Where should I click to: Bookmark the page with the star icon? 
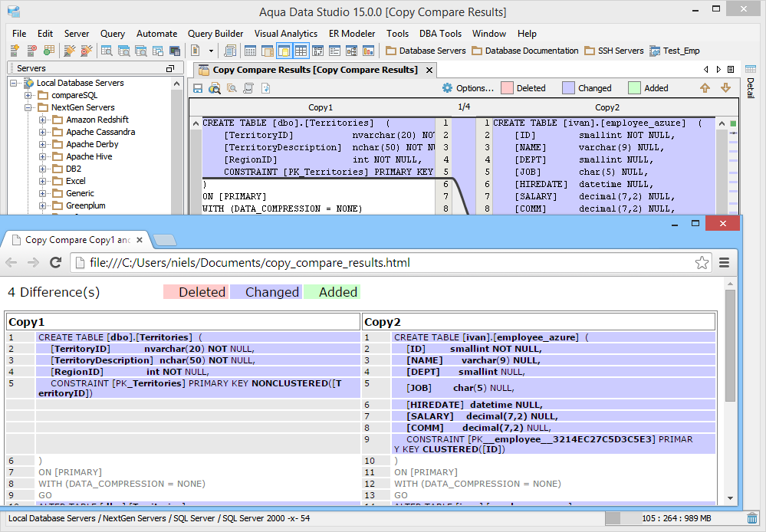click(702, 263)
